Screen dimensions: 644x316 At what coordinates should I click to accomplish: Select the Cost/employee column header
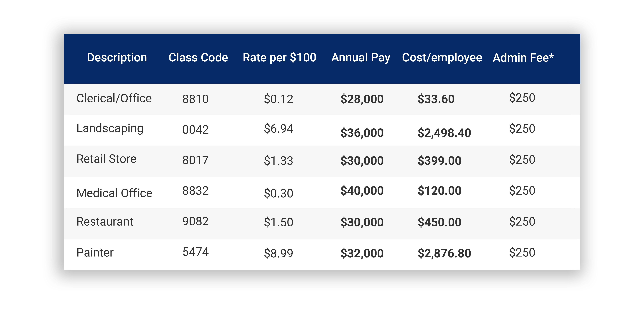click(442, 58)
